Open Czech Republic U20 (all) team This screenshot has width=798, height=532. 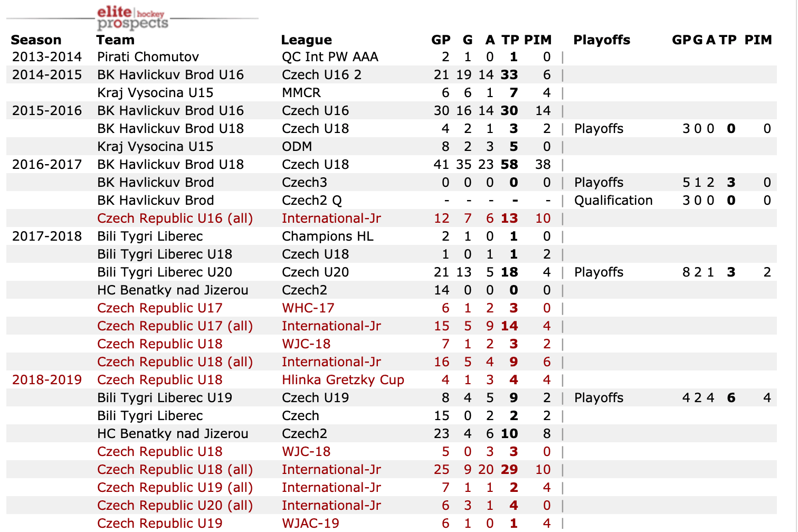coord(175,506)
